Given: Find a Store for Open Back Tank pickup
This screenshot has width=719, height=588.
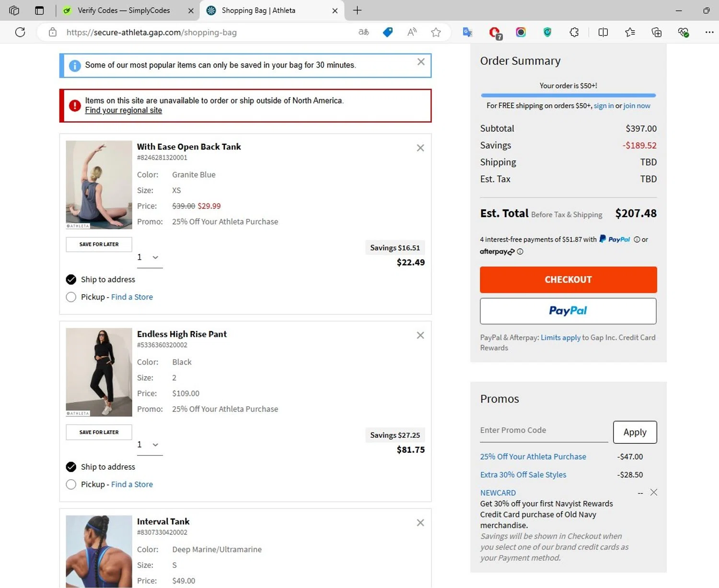Looking at the screenshot, I should coord(132,297).
